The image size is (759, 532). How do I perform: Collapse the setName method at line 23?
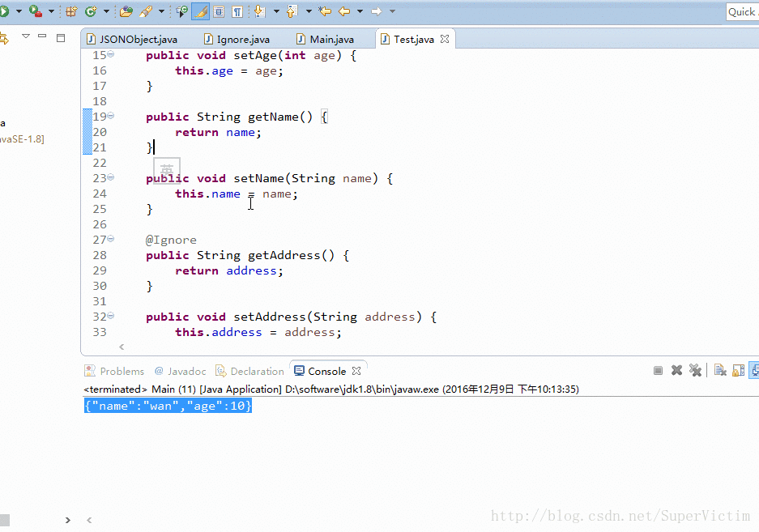point(111,177)
